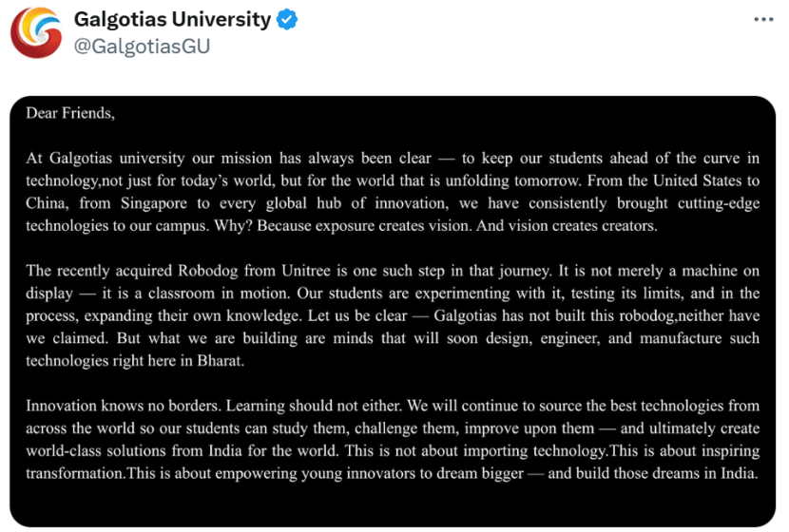This screenshot has width=789, height=532.
Task: Open the three-dot more options menu
Action: coord(763,20)
